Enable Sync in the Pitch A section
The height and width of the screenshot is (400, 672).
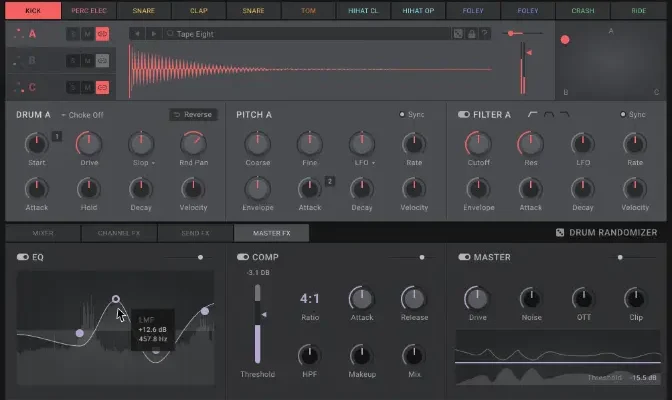click(404, 115)
